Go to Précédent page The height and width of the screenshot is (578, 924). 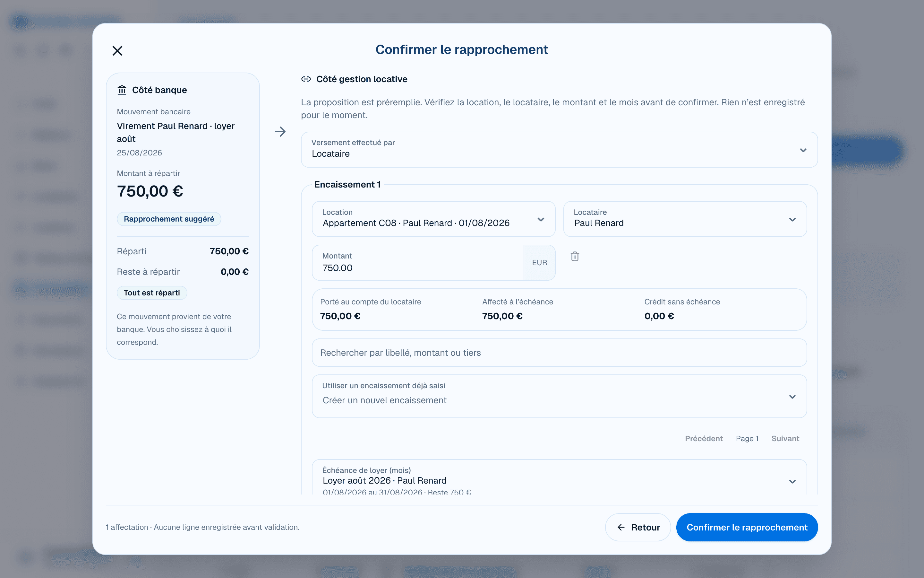click(x=704, y=438)
